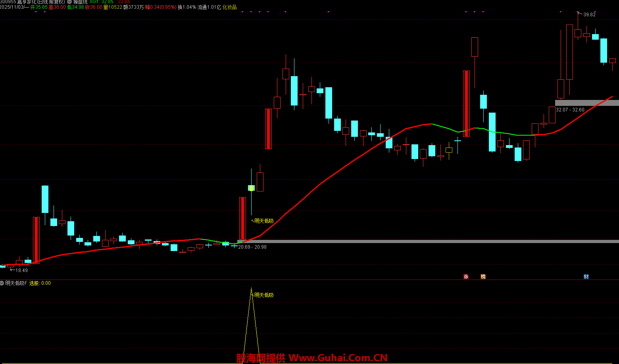Image resolution: width=619 pixels, height=364 pixels.
Task: Click the 明天低吸 peak label in indicator panel
Action: pos(264,295)
